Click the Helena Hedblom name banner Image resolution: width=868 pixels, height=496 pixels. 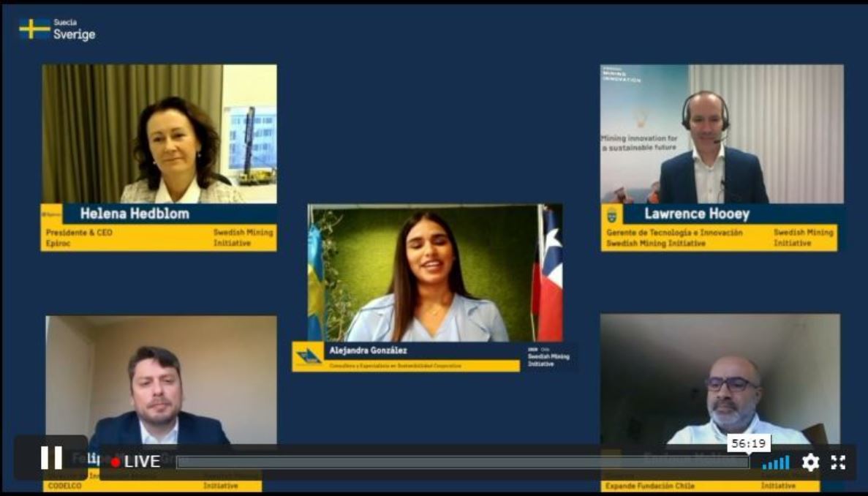[x=135, y=214]
